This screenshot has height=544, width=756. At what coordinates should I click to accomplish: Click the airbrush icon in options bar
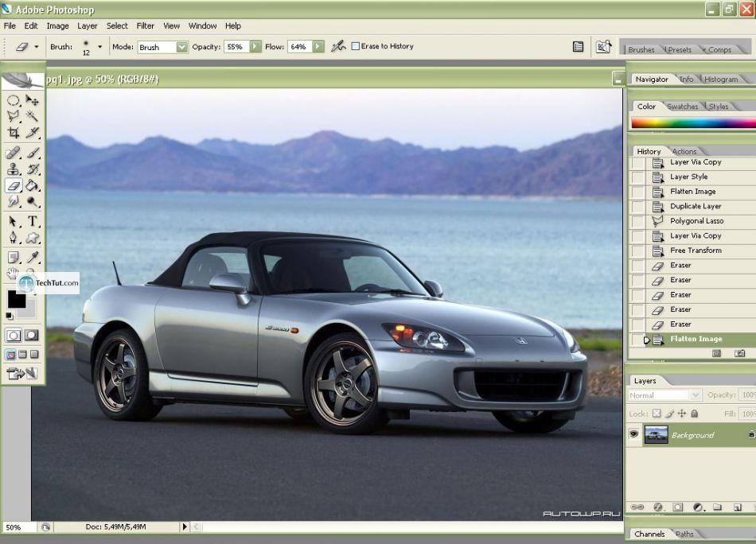pos(338,46)
